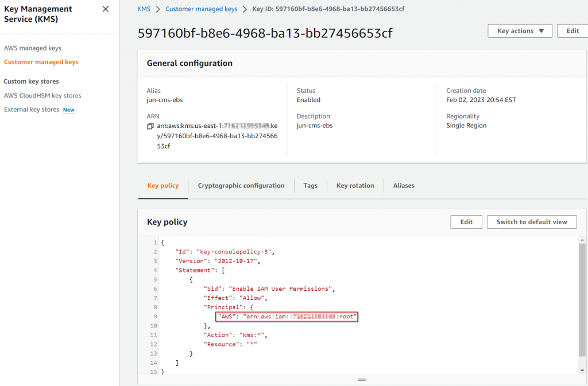Go to AWS managed keys
The width and height of the screenshot is (588, 386).
(33, 48)
